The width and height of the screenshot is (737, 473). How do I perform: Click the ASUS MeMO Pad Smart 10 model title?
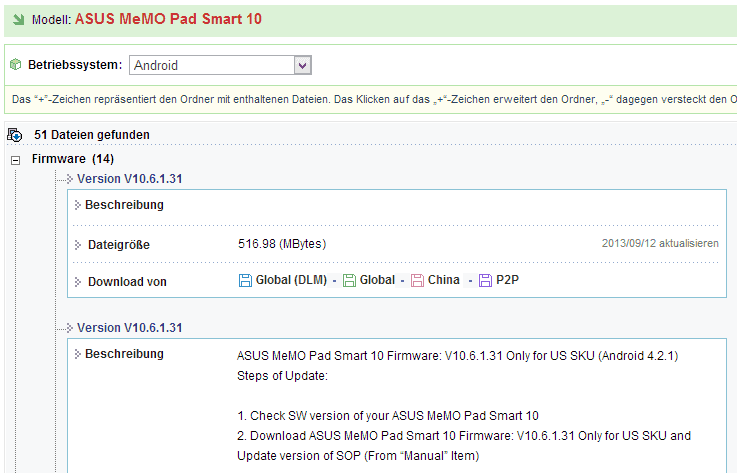[x=168, y=19]
